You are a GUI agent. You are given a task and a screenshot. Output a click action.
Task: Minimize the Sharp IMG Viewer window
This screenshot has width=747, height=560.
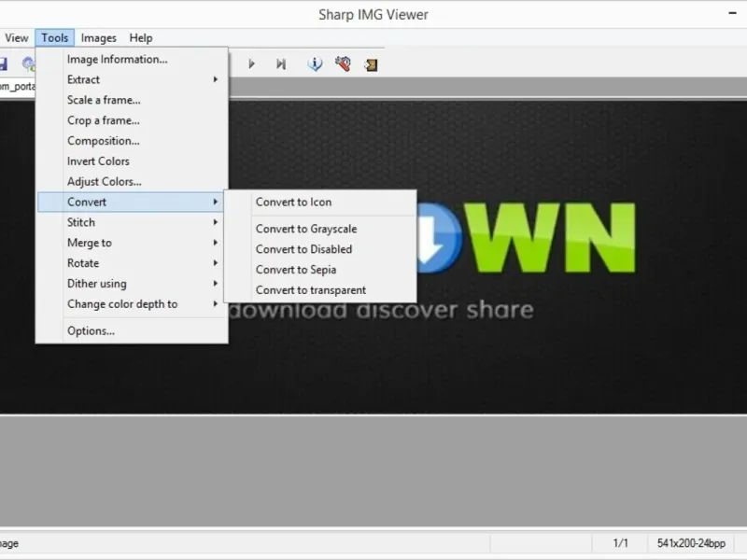pyautogui.click(x=733, y=13)
